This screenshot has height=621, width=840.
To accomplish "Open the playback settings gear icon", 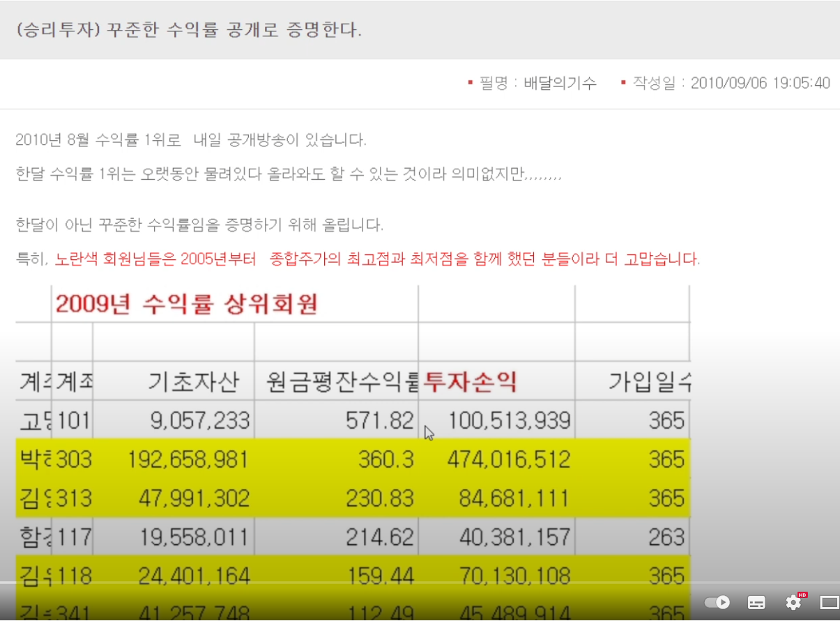I will point(793,602).
